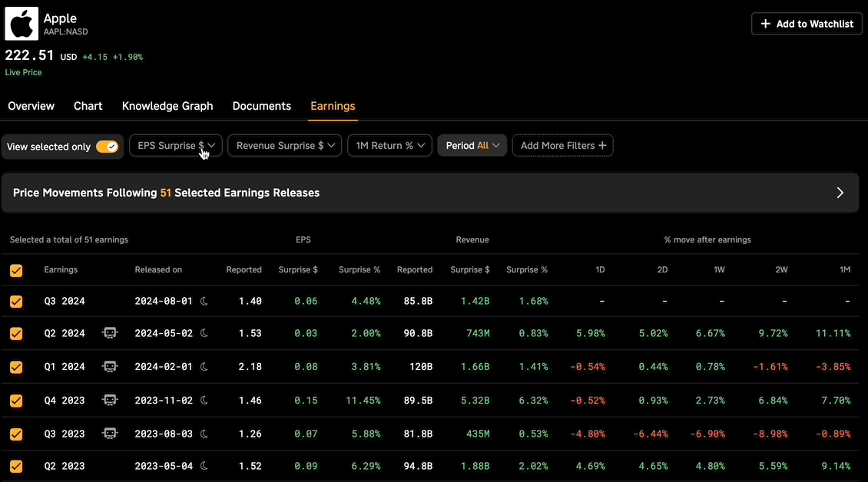Click the -6.44% two-day move value
Screen dimensions: 868x482
point(650,434)
